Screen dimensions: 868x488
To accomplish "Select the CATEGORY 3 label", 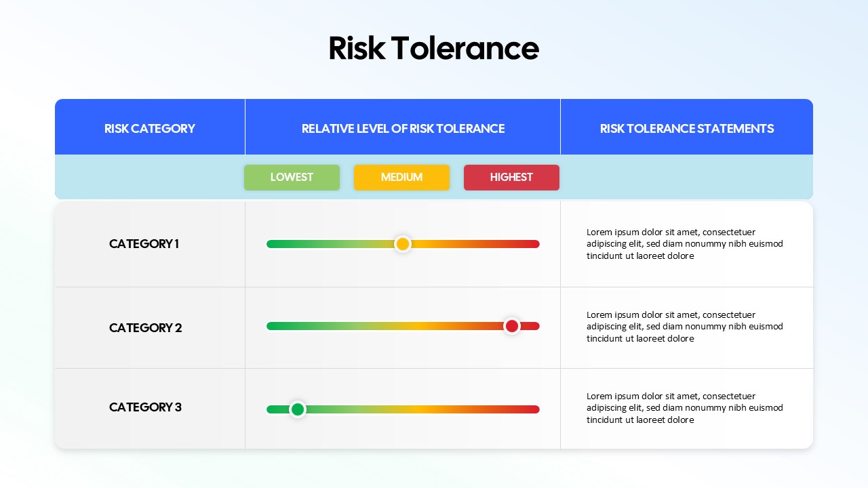I will pos(145,407).
